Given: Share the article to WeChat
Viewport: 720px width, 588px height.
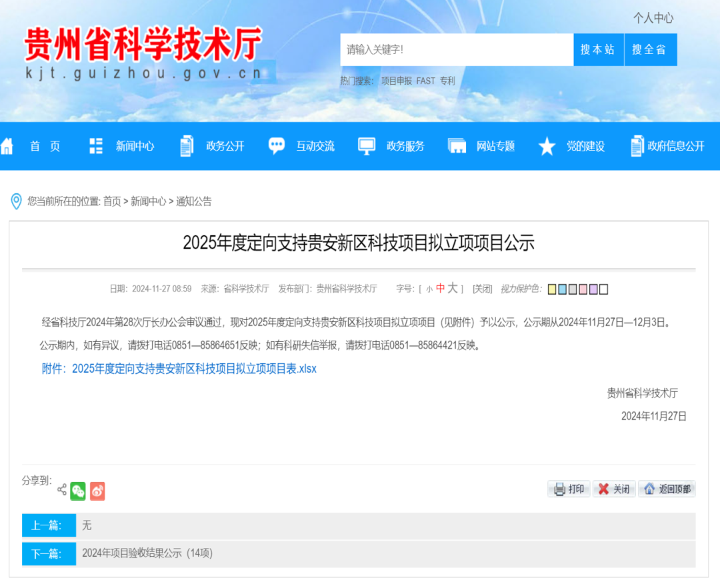Looking at the screenshot, I should point(79,491).
